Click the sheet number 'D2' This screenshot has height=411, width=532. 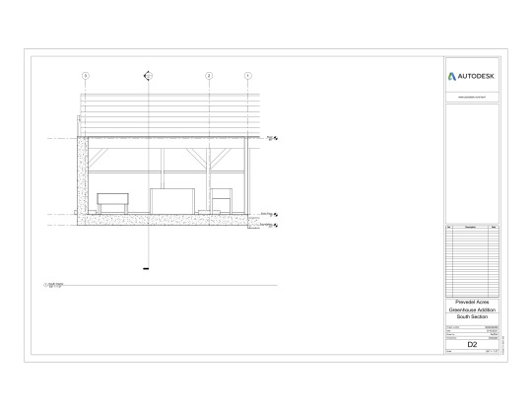pos(472,345)
